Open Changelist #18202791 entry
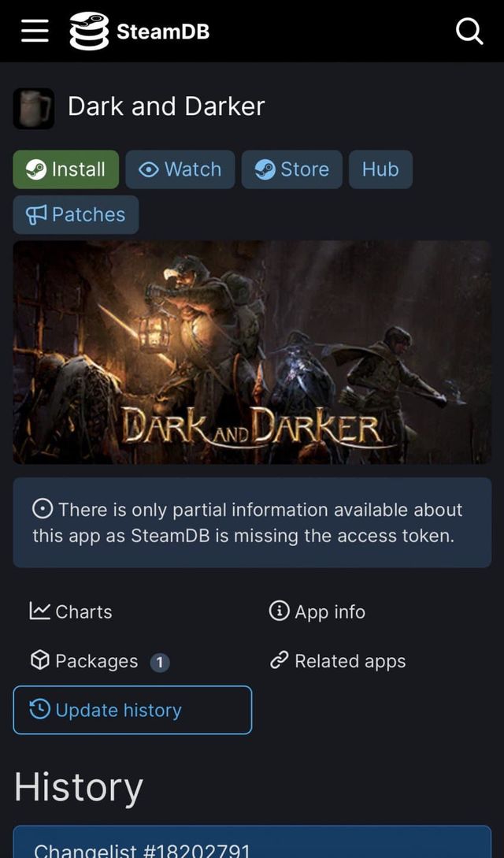Screen dimensions: 504x858 (142, 849)
